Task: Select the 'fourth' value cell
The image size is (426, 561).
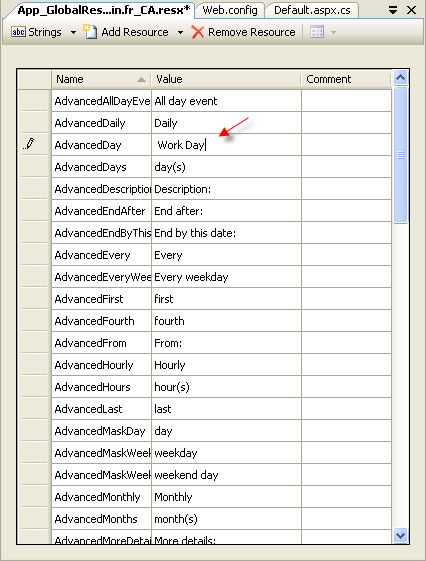Action: [227, 321]
